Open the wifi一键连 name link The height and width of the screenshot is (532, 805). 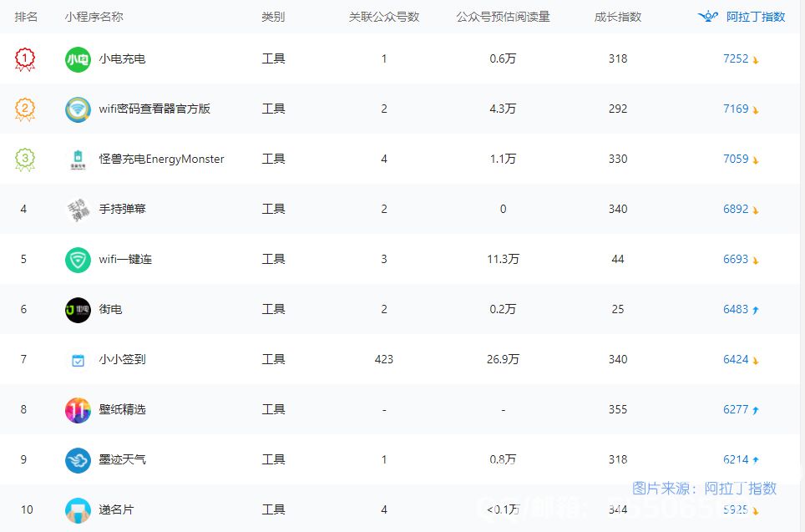(125, 260)
